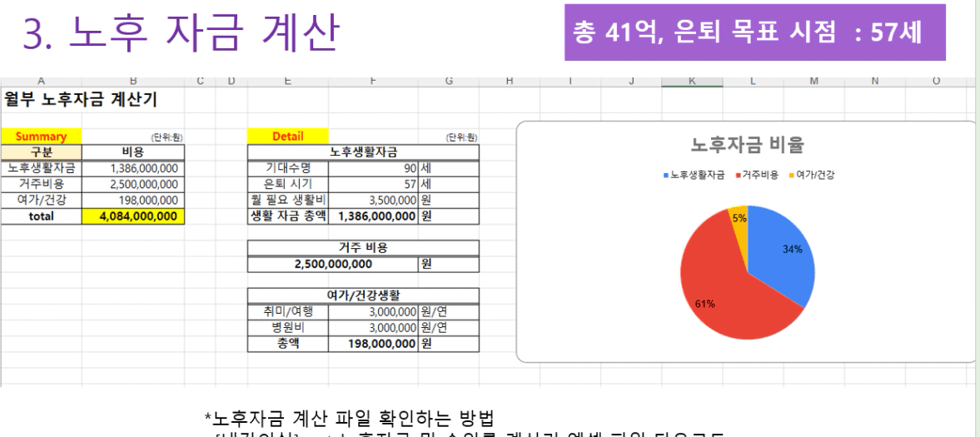Select the 취미/여행 value 3,000,000
Viewport: 980px width, 437px height.
tap(373, 312)
